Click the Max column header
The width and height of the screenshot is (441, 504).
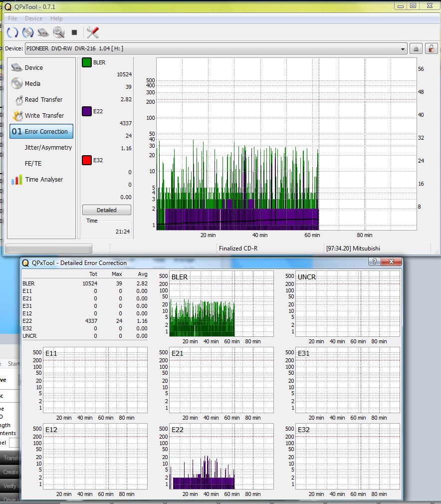tap(117, 274)
